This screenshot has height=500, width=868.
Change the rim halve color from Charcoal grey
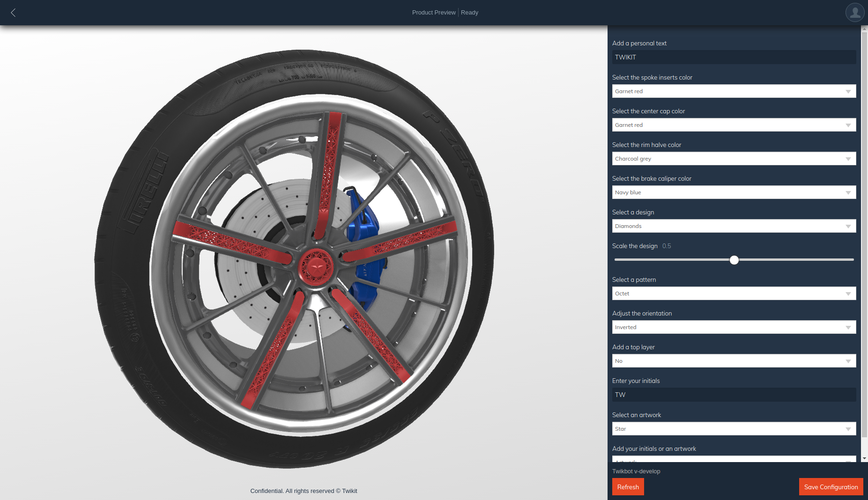tap(734, 158)
